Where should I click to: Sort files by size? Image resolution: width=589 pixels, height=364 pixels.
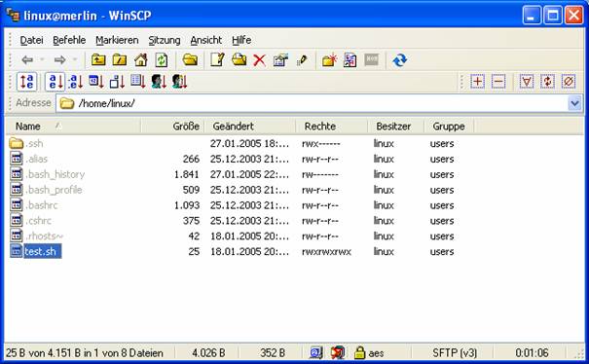pyautogui.click(x=117, y=82)
